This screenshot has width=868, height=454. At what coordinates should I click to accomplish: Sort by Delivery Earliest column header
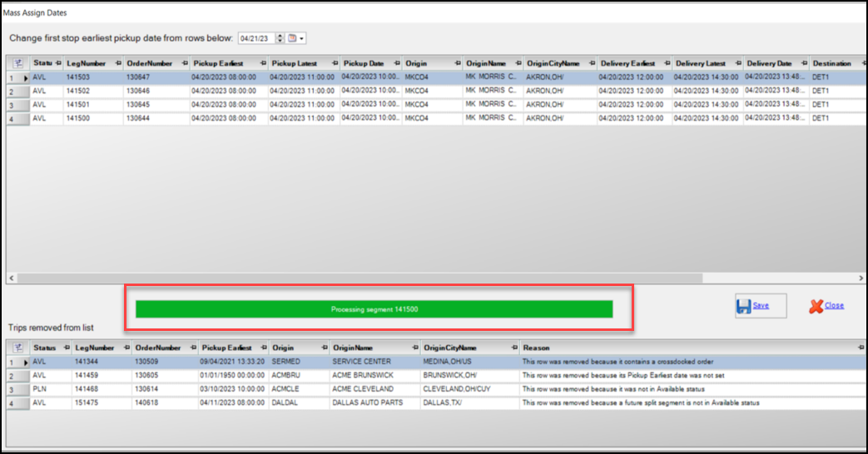pos(627,63)
